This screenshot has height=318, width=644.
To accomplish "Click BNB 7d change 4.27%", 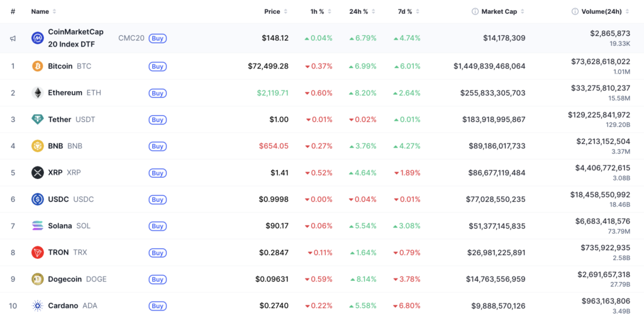I will coord(407,146).
